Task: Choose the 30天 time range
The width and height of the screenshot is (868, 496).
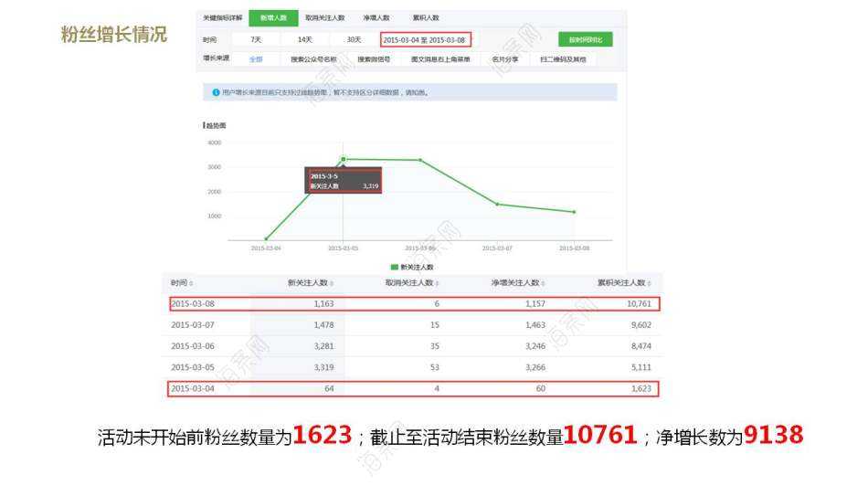Action: pyautogui.click(x=354, y=39)
